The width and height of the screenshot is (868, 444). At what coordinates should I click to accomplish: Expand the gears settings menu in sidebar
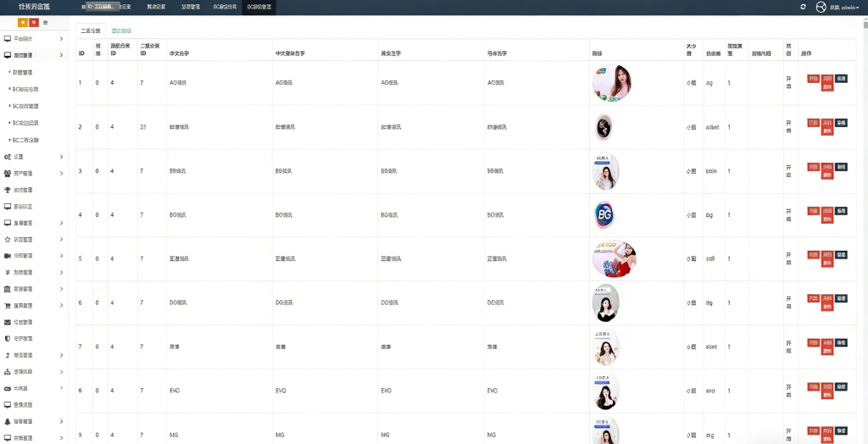pyautogui.click(x=34, y=157)
